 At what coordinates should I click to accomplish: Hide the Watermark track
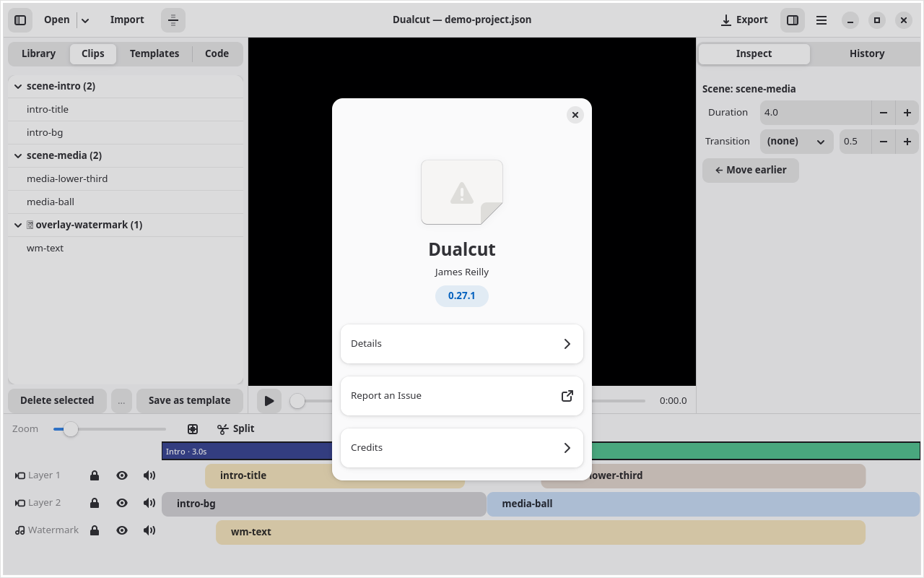[x=122, y=530]
